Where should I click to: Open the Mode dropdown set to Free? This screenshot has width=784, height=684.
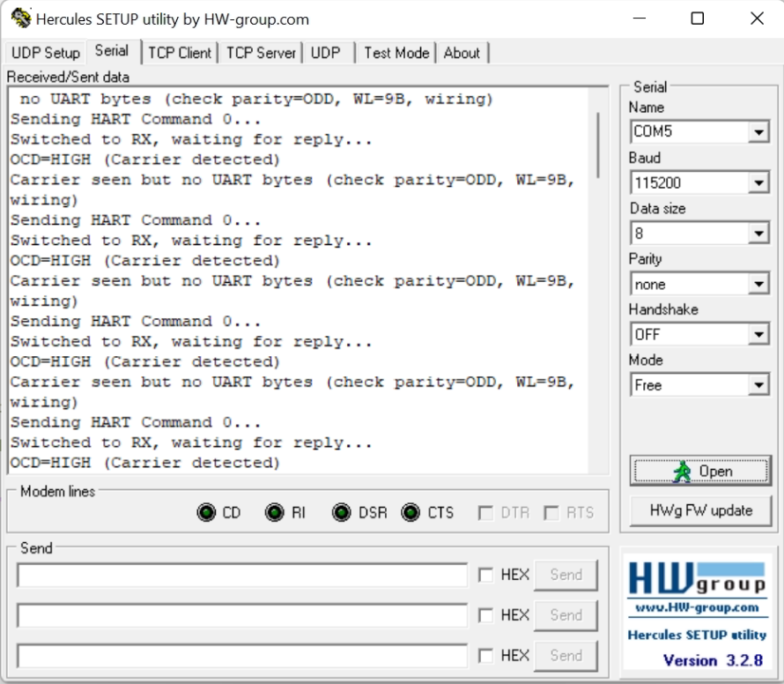[x=758, y=385]
